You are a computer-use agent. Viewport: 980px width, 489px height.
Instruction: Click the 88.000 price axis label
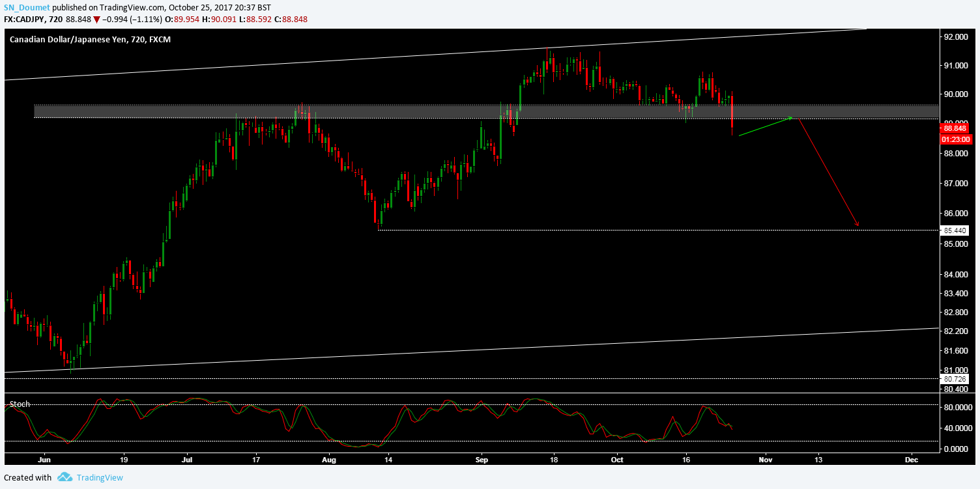pos(955,154)
